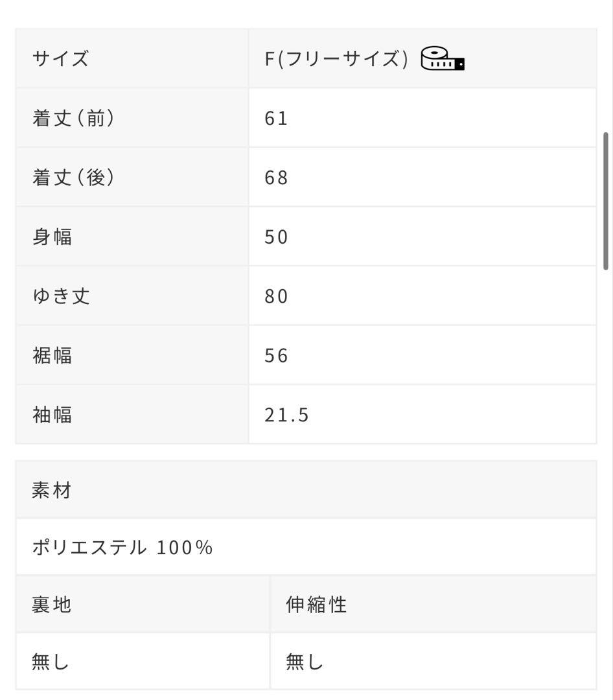Screen dimensions: 613x700
Task: Click the 裏地 lining header cell
Action: point(143,605)
